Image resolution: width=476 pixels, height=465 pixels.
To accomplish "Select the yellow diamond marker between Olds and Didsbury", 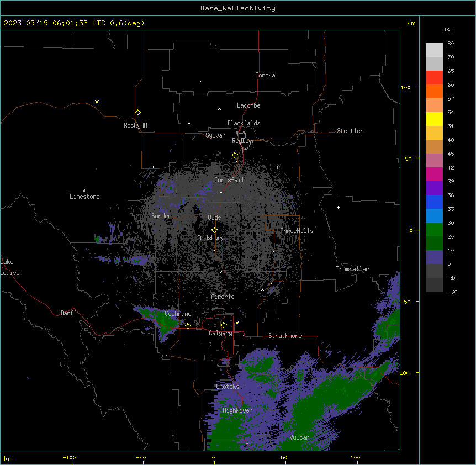I will point(214,230).
